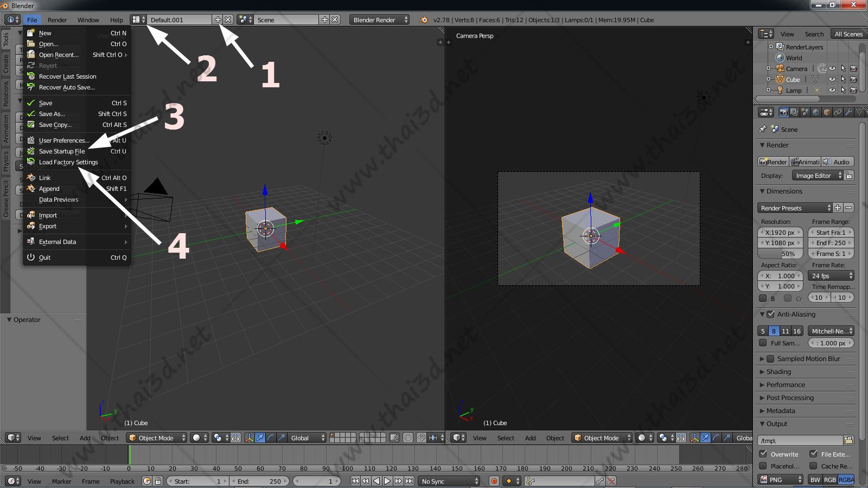Select Load Factory Settings menu item
Viewport: 868px width, 488px height.
coord(68,162)
